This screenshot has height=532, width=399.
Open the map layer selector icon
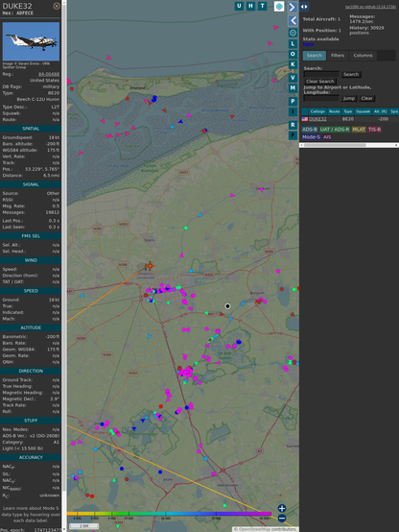[x=279, y=6]
